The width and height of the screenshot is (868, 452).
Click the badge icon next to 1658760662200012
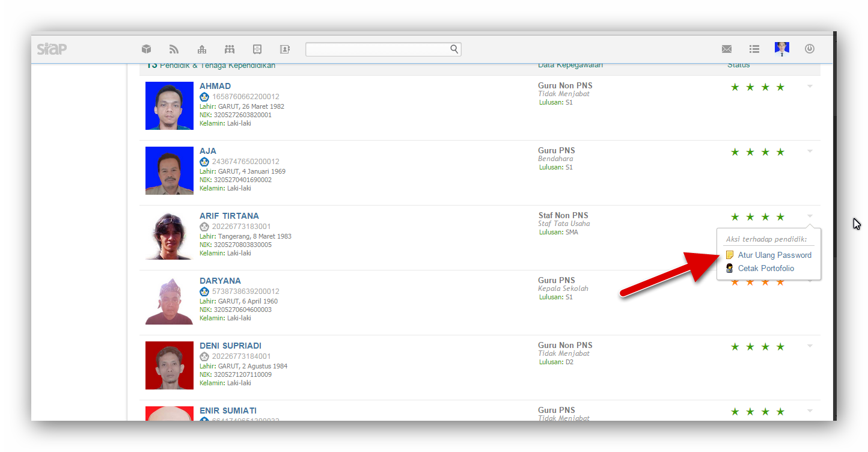(204, 97)
